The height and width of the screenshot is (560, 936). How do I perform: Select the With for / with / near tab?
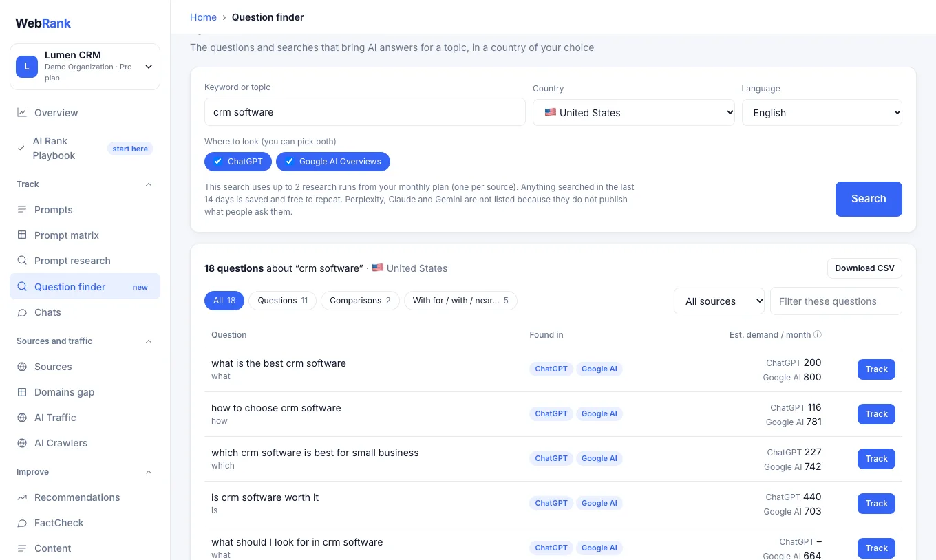460,301
